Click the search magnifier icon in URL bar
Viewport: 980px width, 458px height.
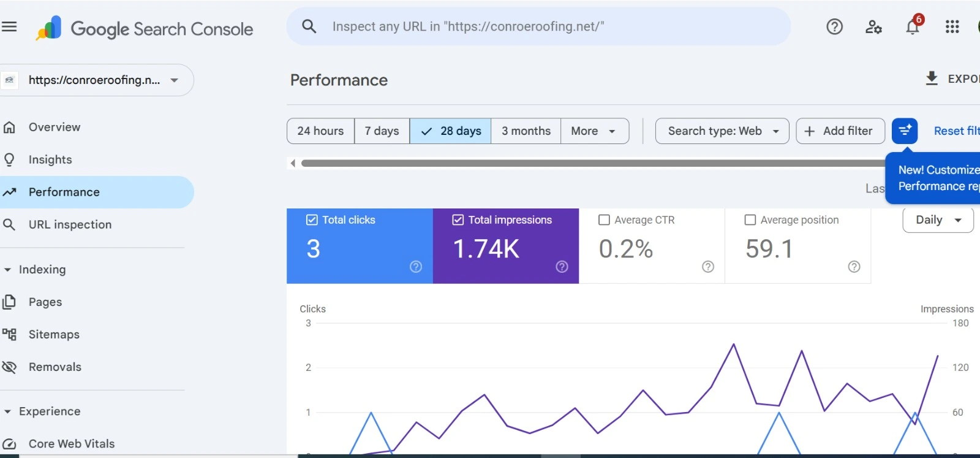309,26
